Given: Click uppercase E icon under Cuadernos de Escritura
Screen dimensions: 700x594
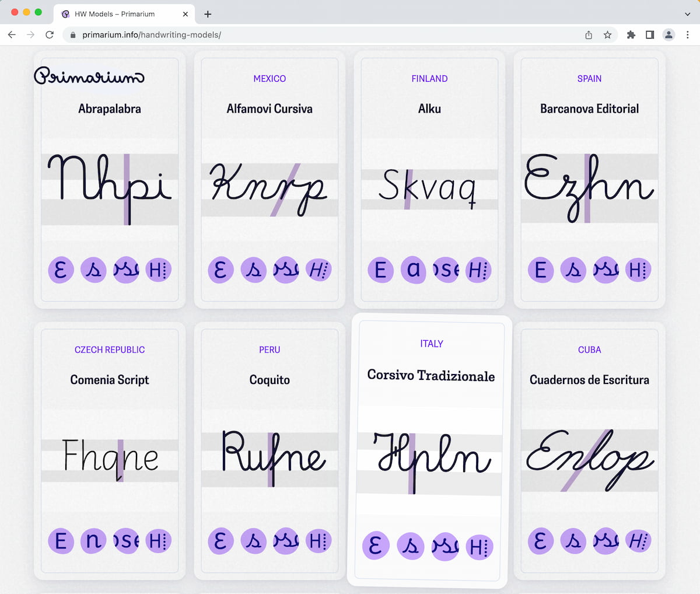Looking at the screenshot, I should point(540,541).
